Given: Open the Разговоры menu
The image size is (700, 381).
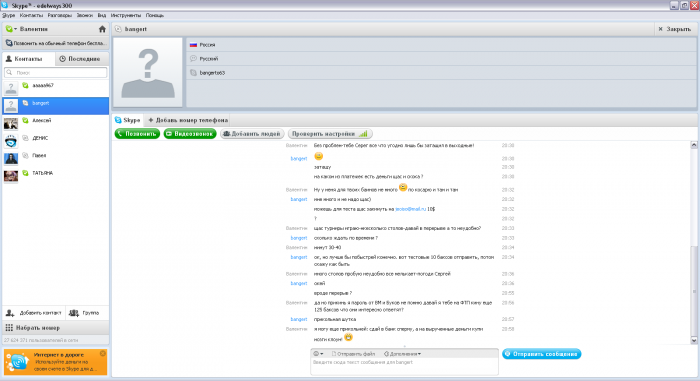Looking at the screenshot, I should coord(59,15).
